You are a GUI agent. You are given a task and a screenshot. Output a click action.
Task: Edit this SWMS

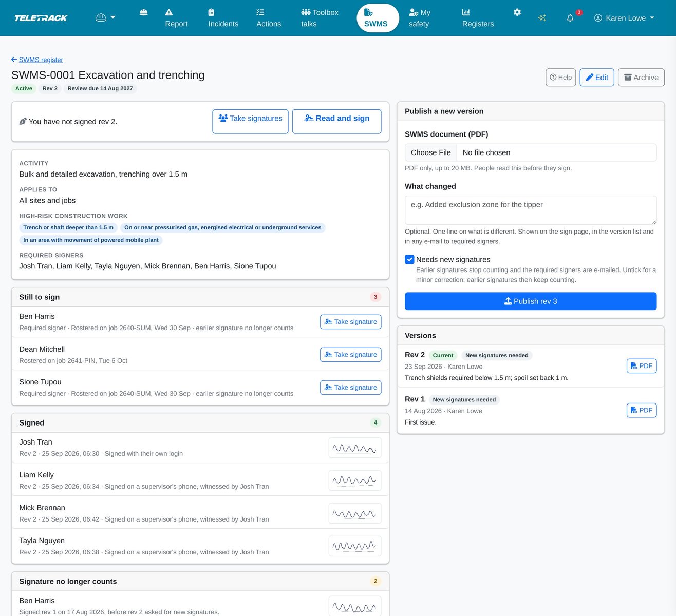tap(597, 78)
